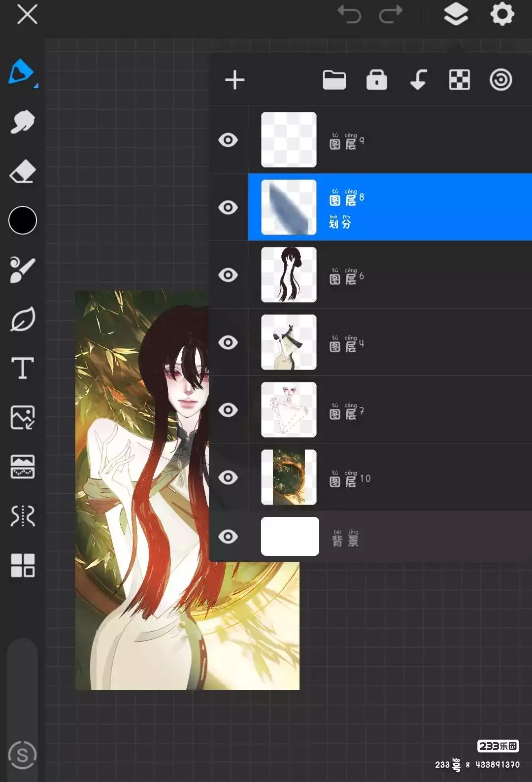Create a layer folder group
532x782 pixels.
(x=334, y=80)
